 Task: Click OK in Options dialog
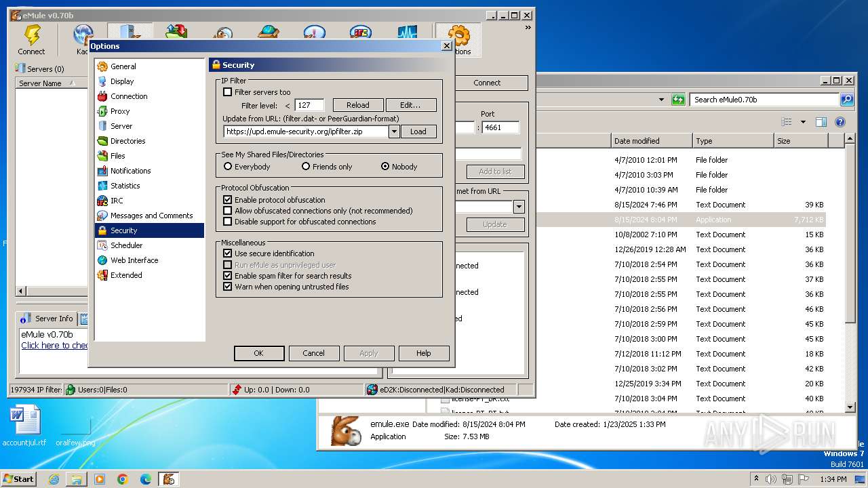click(258, 353)
